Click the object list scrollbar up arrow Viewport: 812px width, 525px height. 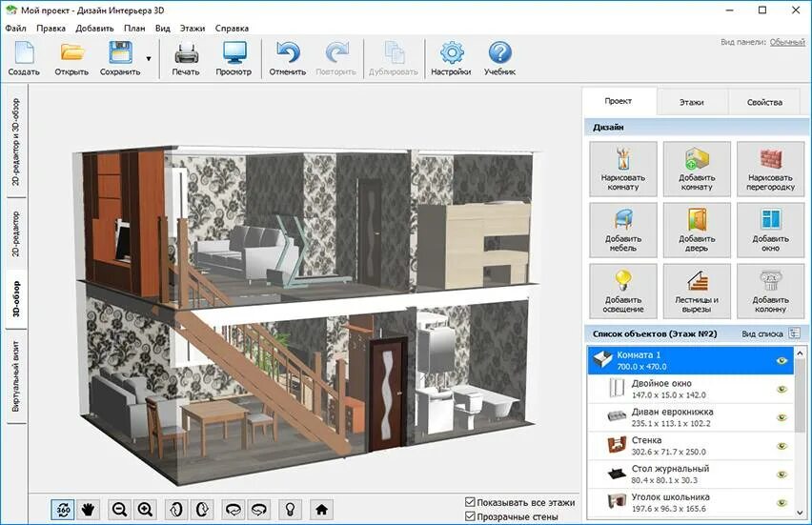[801, 353]
